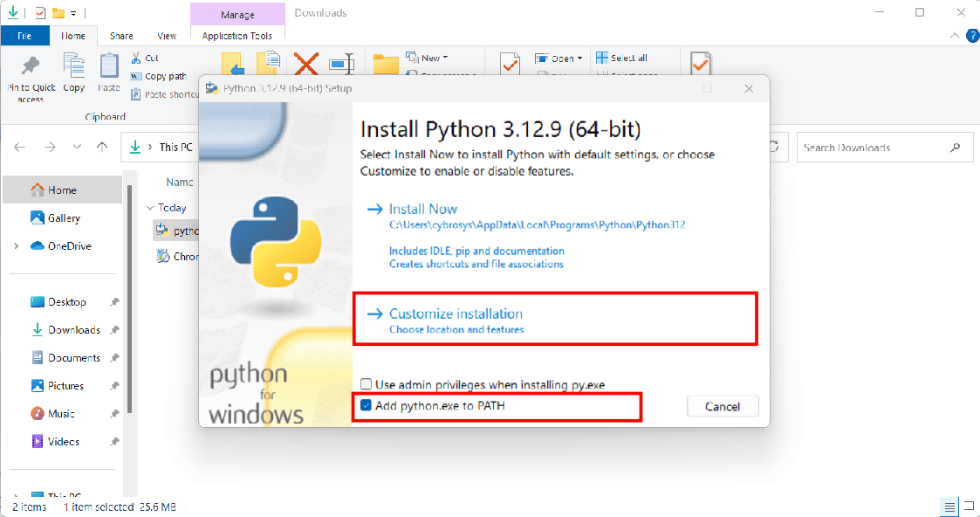Select the Chrome file in list
This screenshot has height=517, width=980.
(x=177, y=256)
